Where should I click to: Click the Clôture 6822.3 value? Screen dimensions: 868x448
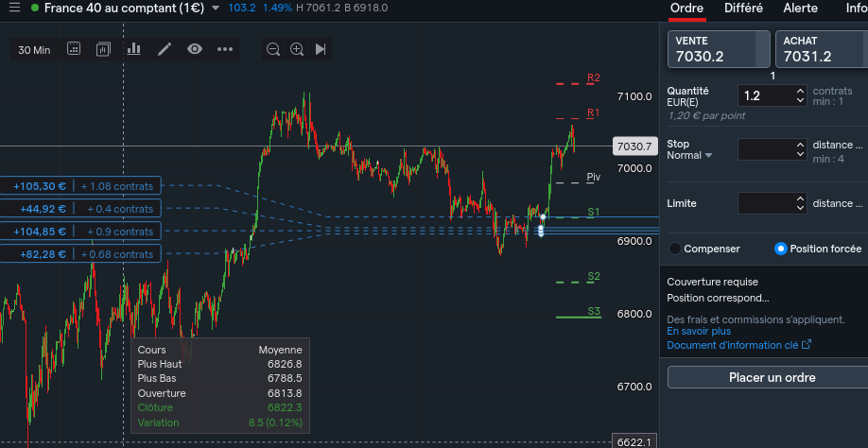(285, 407)
